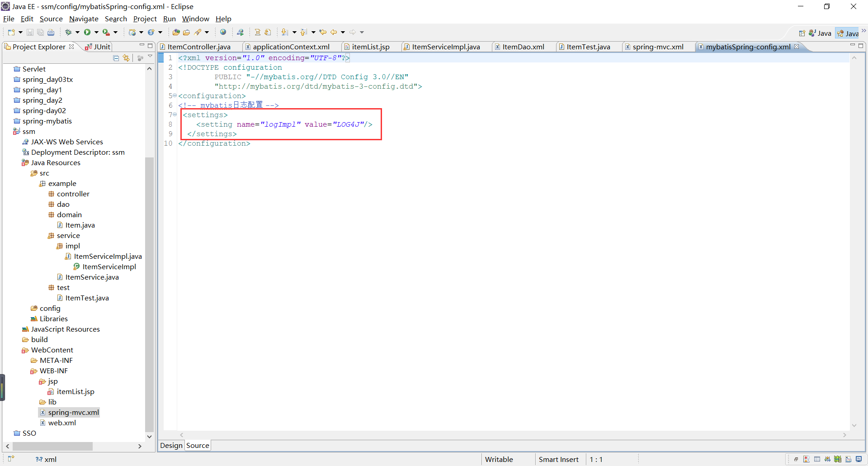Switch to the JUnit view tab
This screenshot has width=868, height=466.
point(98,47)
